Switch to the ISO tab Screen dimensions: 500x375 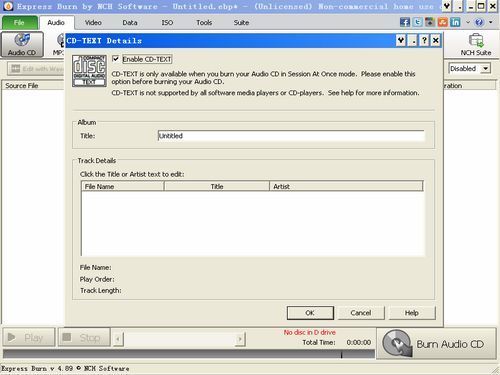(x=167, y=23)
